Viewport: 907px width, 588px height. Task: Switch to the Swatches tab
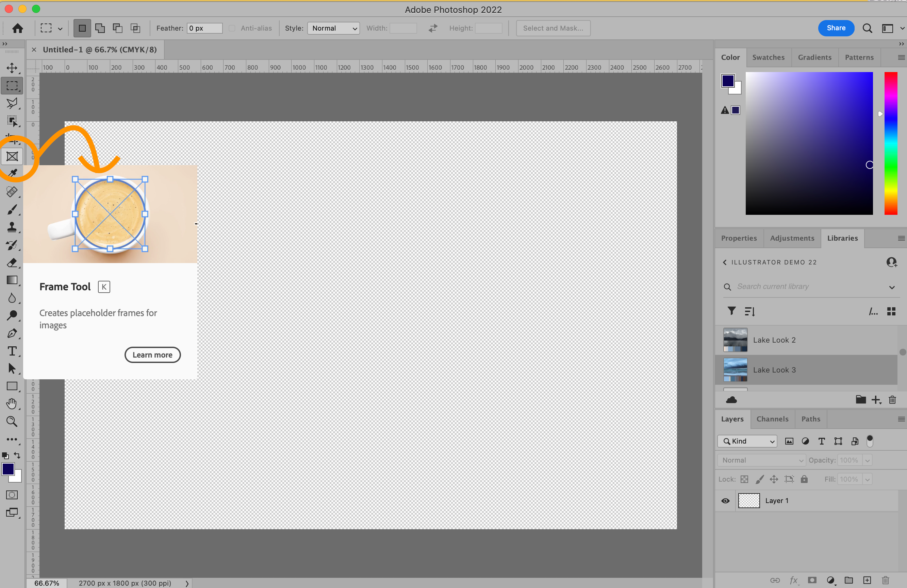768,57
